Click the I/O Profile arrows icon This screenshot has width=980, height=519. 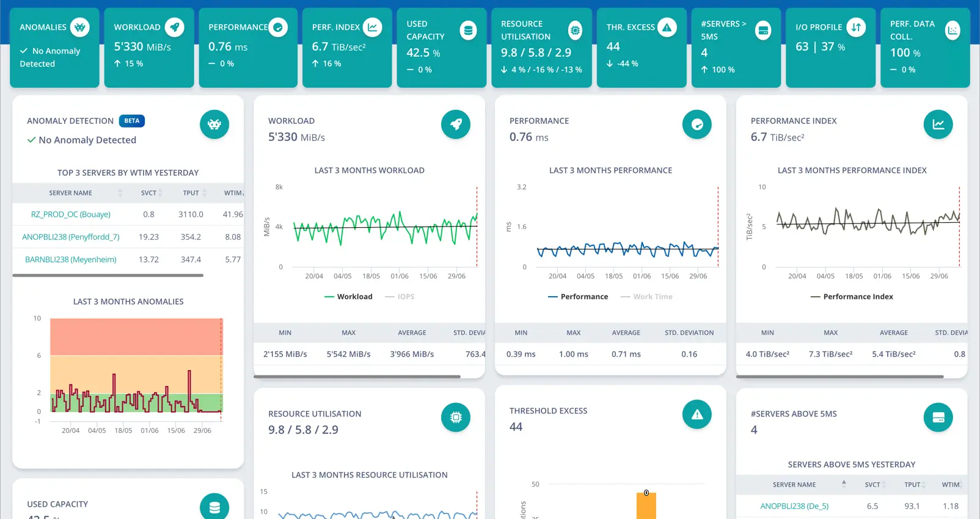(857, 27)
